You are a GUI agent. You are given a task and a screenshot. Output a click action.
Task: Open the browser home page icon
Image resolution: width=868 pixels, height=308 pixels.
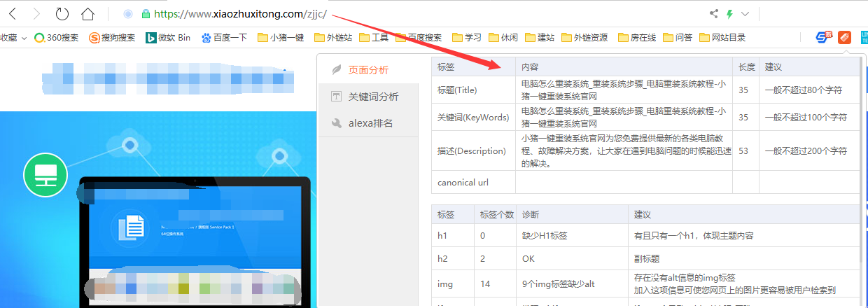tap(87, 13)
